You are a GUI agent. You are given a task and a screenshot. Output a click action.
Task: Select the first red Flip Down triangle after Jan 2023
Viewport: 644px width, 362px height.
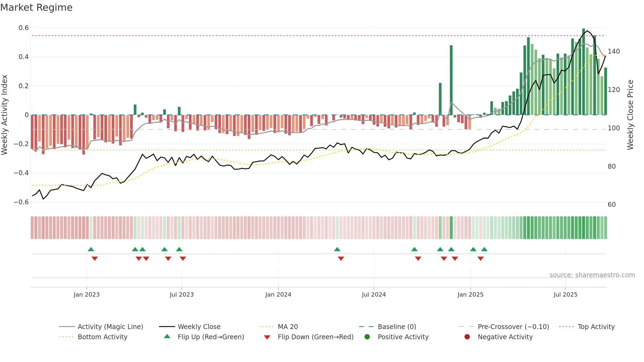pos(95,258)
